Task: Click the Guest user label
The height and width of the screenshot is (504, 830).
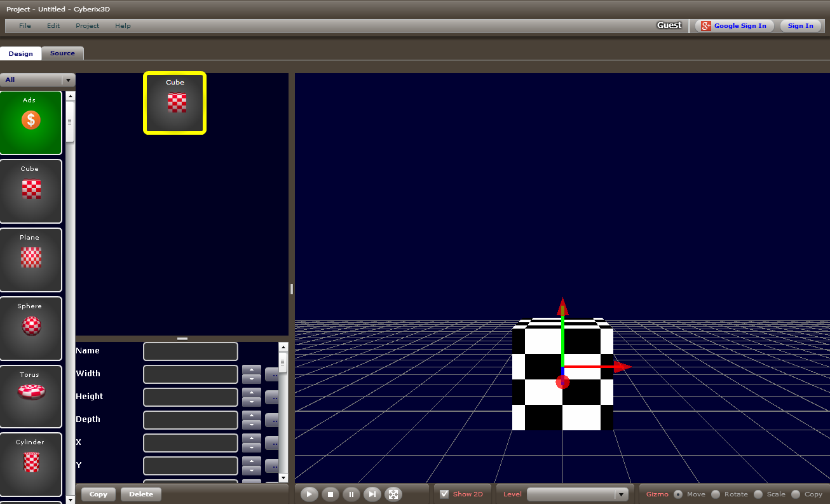Action: (x=669, y=25)
